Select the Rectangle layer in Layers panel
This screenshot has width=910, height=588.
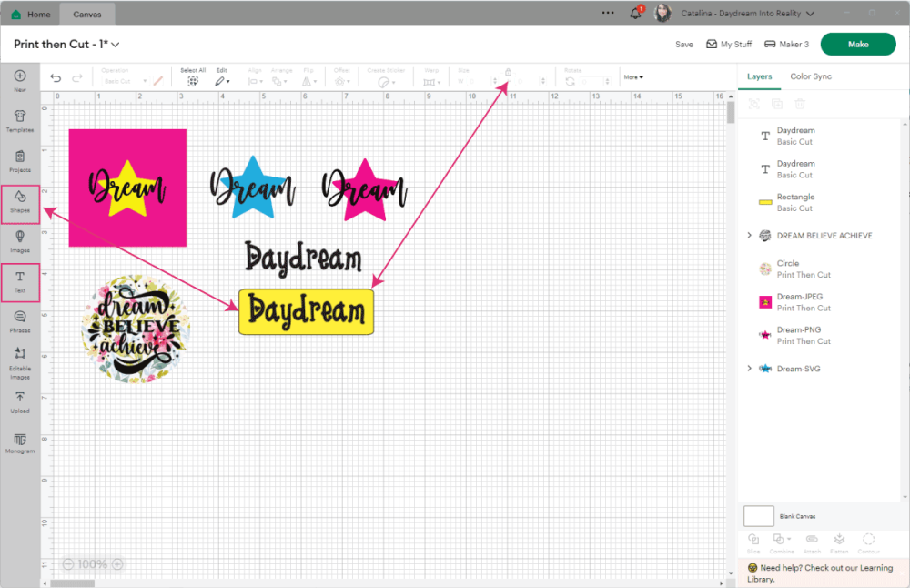click(795, 202)
